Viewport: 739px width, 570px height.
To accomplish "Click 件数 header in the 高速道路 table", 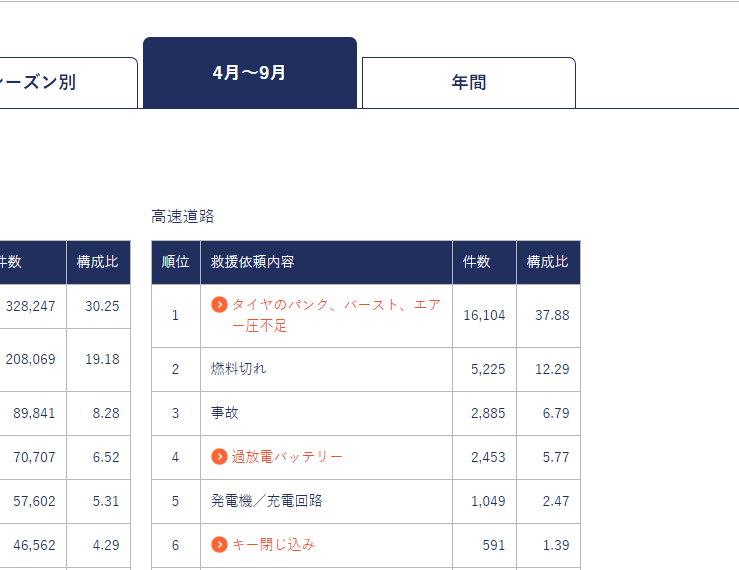I will tap(477, 262).
